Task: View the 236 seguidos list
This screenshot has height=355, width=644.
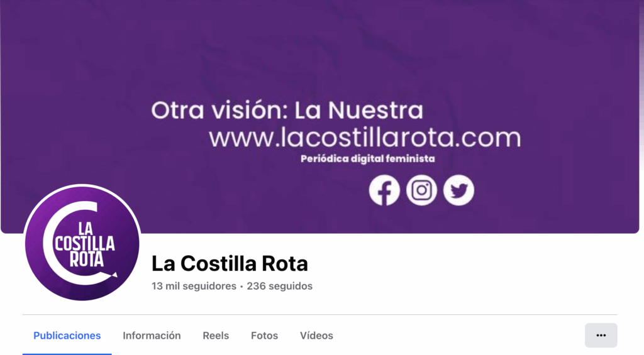Action: click(279, 286)
